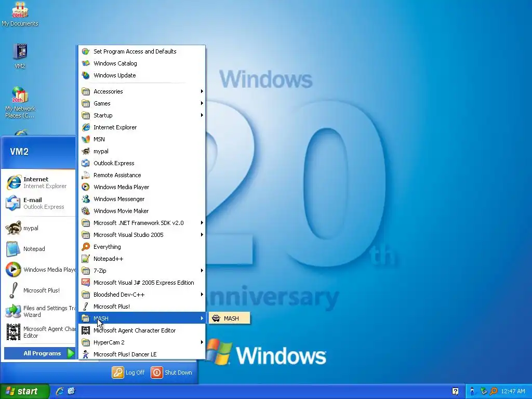532x399 pixels.
Task: Expand the Accessories folder
Action: point(142,91)
